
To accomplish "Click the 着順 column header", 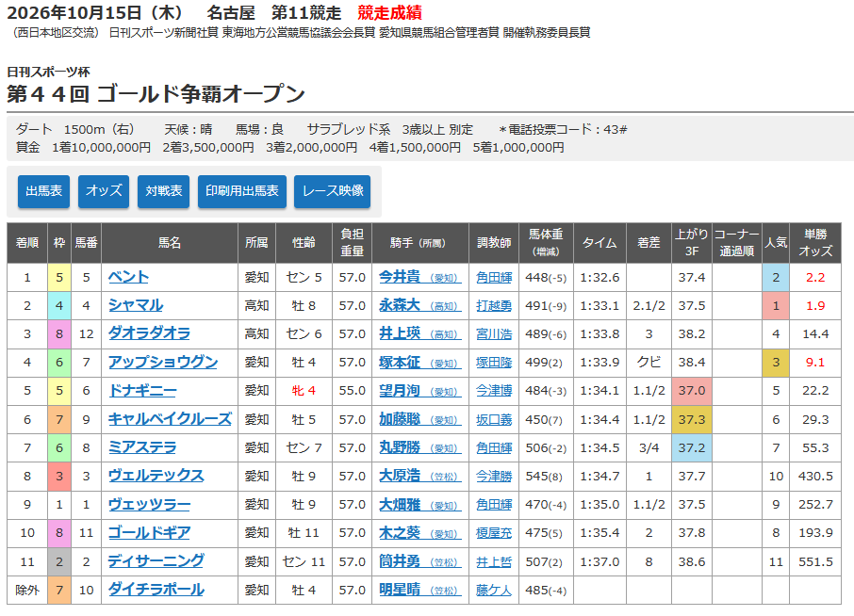I will tap(27, 243).
